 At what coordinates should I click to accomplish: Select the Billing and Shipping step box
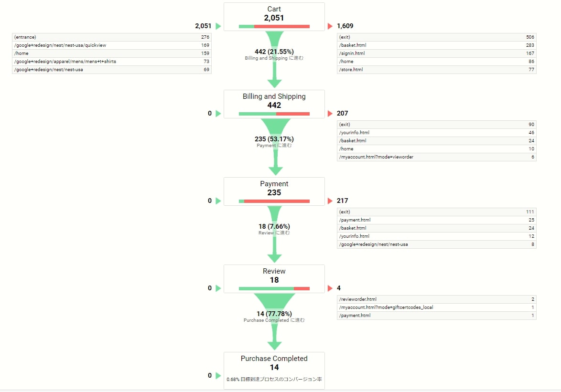click(274, 104)
